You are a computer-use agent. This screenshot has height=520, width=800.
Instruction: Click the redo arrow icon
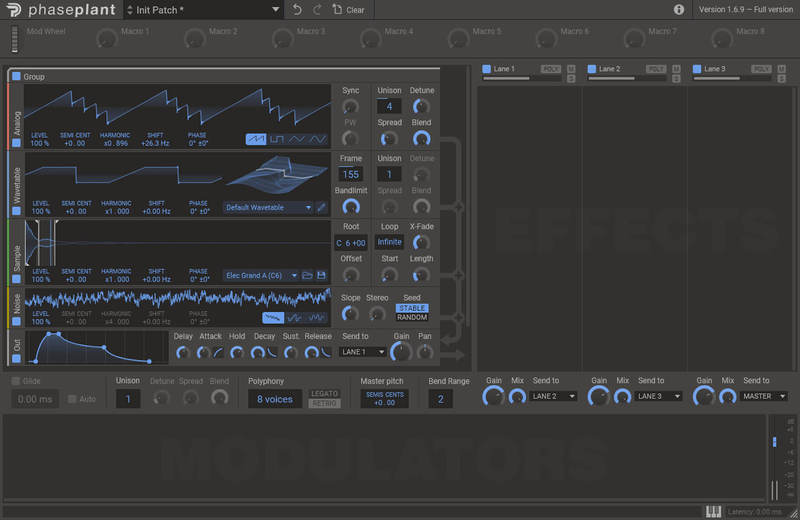click(317, 9)
